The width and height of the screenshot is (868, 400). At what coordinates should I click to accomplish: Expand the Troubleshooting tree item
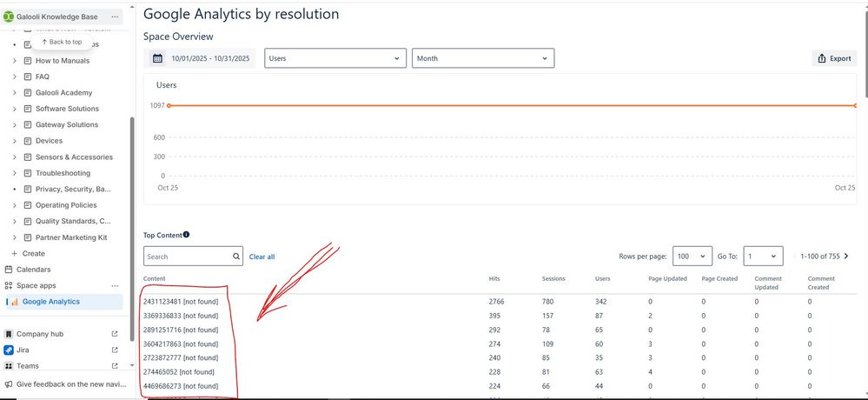pyautogui.click(x=15, y=173)
